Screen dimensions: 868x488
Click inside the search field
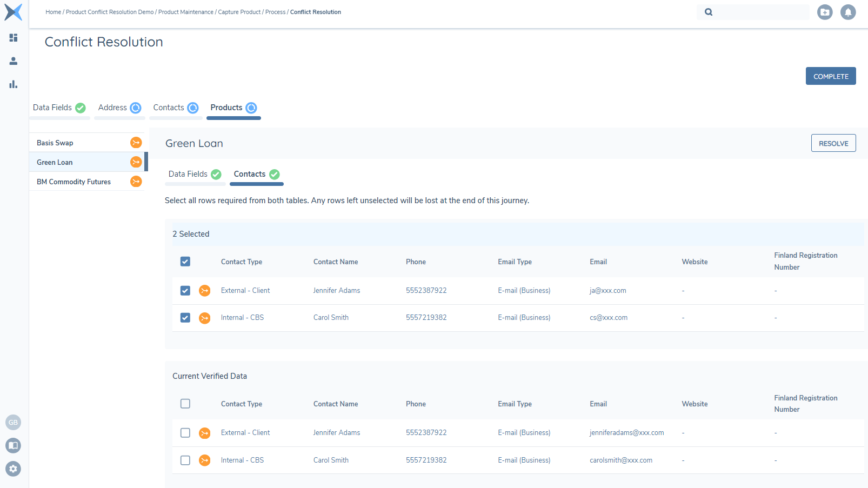[x=757, y=12]
